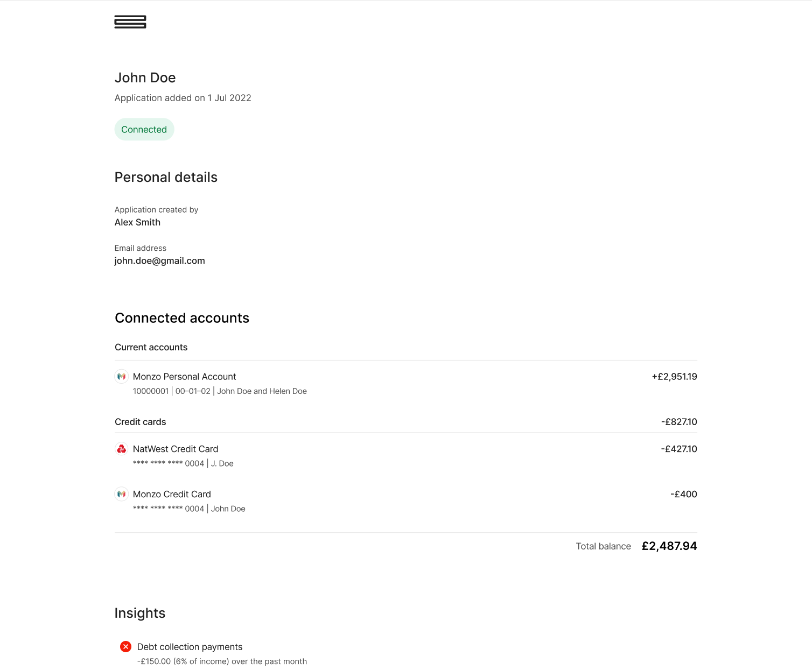Click the Connected status badge
812x670 pixels.
[x=144, y=129]
